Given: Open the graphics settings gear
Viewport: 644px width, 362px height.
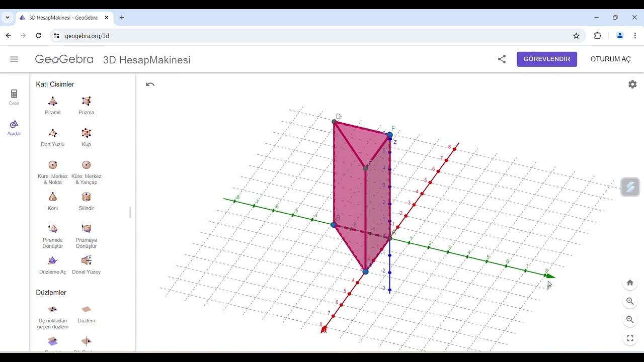Looking at the screenshot, I should 632,84.
